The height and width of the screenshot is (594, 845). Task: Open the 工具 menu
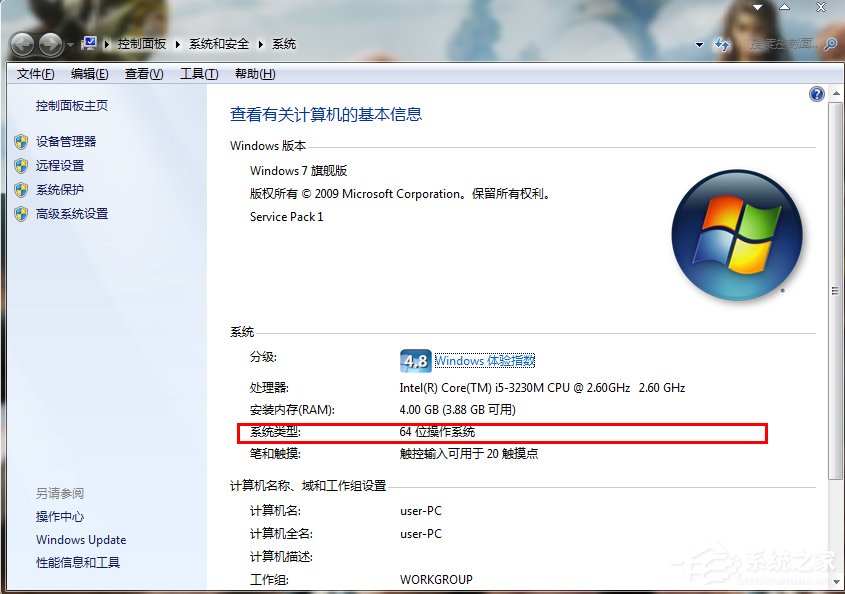click(197, 73)
